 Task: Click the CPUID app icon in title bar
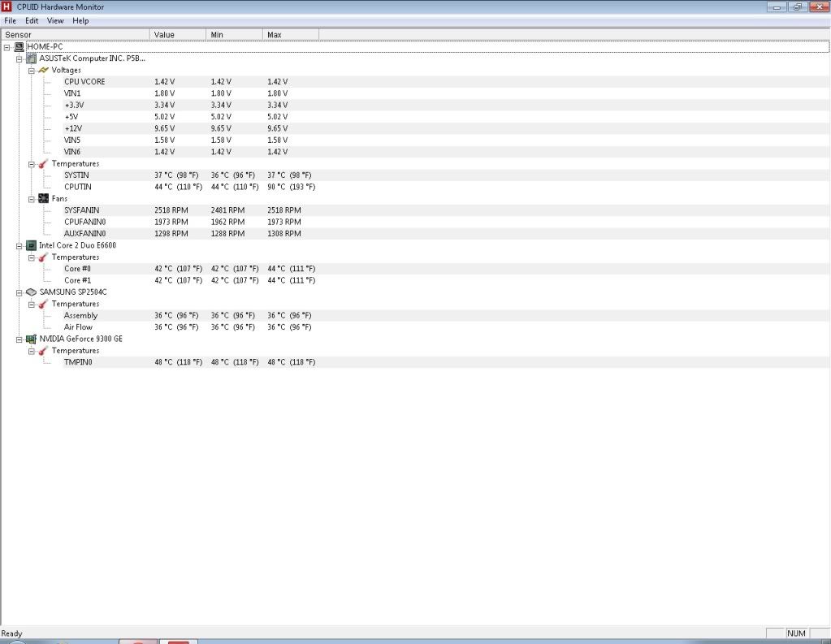coord(7,6)
